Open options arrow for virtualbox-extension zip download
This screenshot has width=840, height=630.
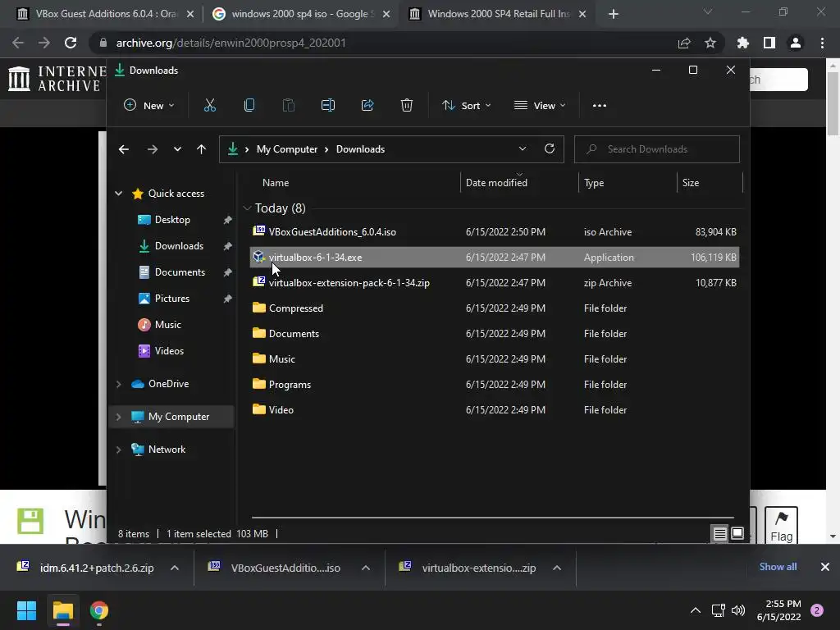coord(557,568)
